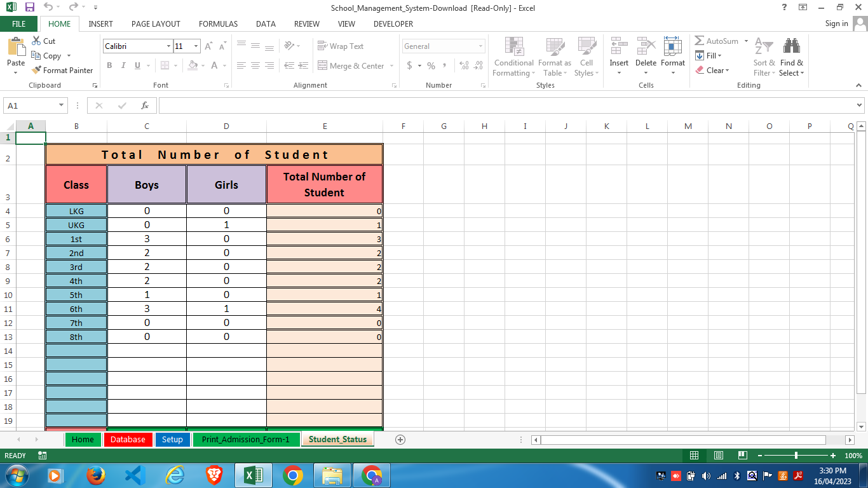Open the Clear button menu
Viewport: 868px width, 488px height.
712,71
